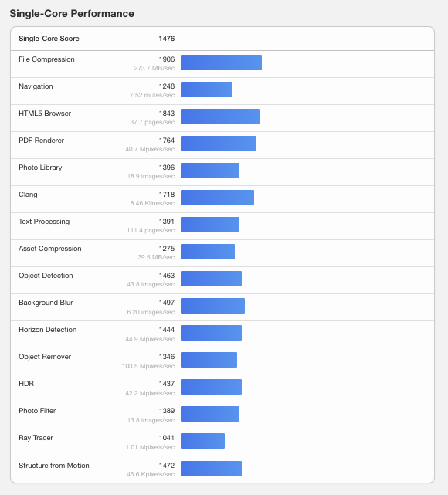Select the Asset Compression label
This screenshot has width=448, height=495.
[x=50, y=249]
